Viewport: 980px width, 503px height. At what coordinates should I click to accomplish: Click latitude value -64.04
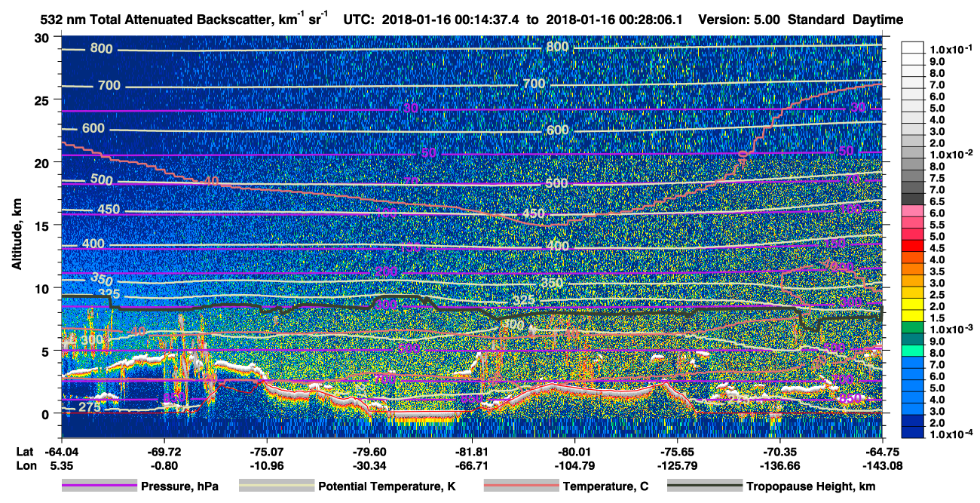click(x=63, y=452)
